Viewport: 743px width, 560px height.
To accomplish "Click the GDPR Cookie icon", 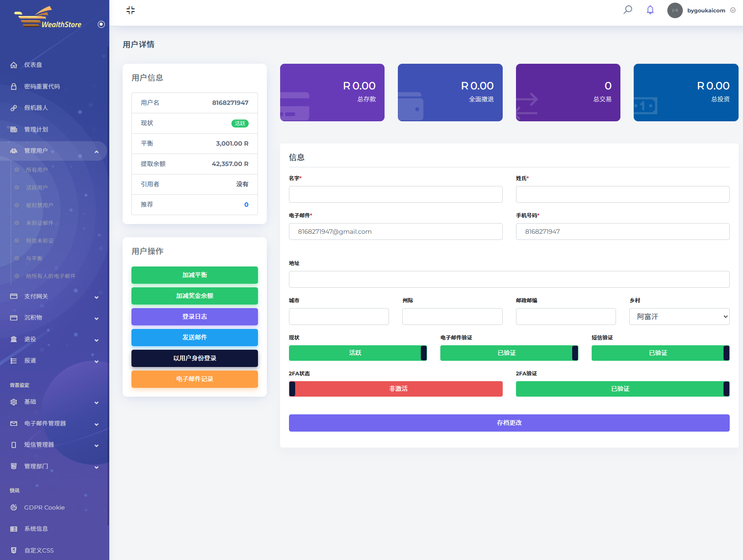I will point(14,507).
